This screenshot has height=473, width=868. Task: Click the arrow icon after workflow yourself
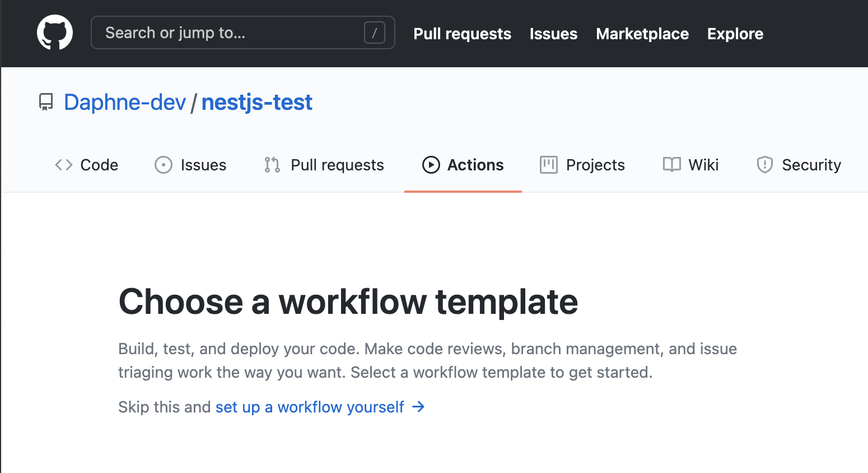point(418,407)
